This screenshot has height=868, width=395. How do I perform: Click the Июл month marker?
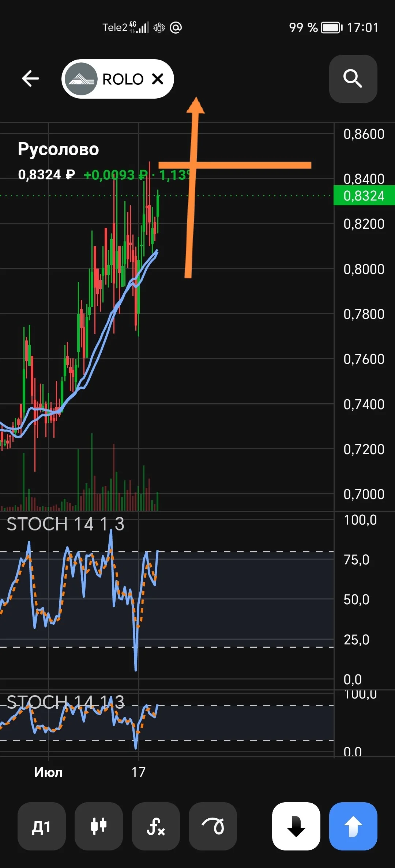(x=48, y=772)
